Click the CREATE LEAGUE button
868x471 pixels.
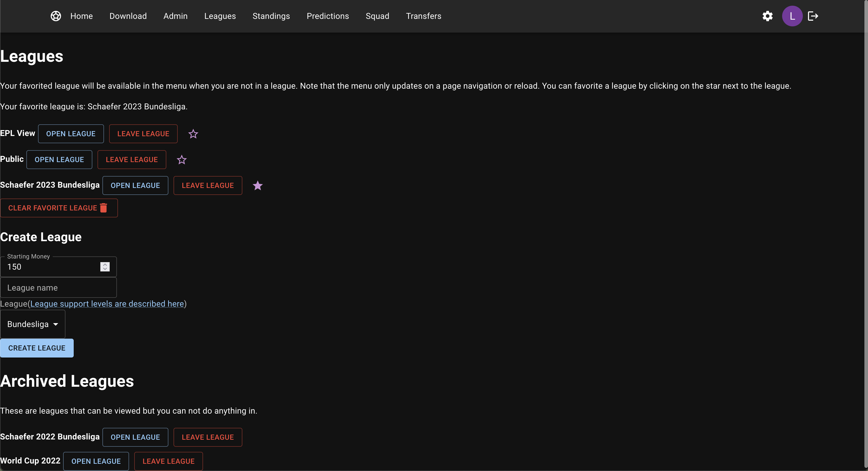tap(36, 347)
